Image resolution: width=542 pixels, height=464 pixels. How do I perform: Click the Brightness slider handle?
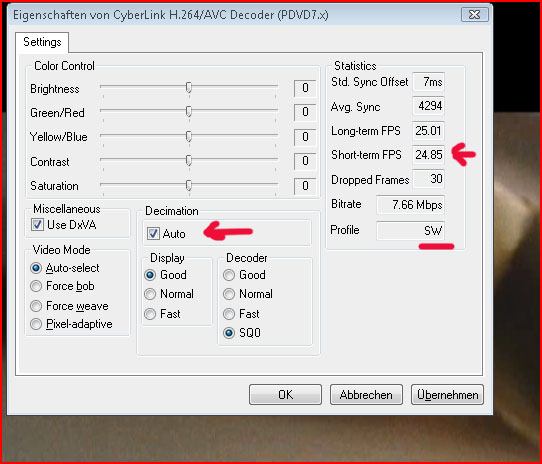point(189,87)
